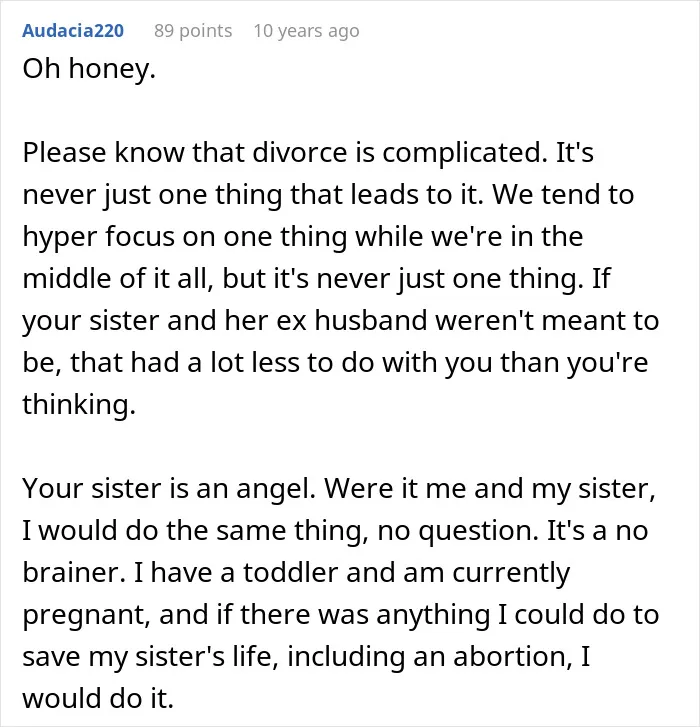The image size is (700, 727).
Task: Click the line starting 'brainer. I have a toddler'
Action: pos(296,573)
